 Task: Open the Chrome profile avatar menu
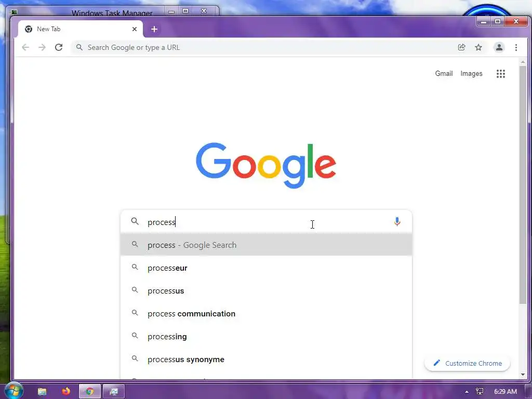pos(499,47)
